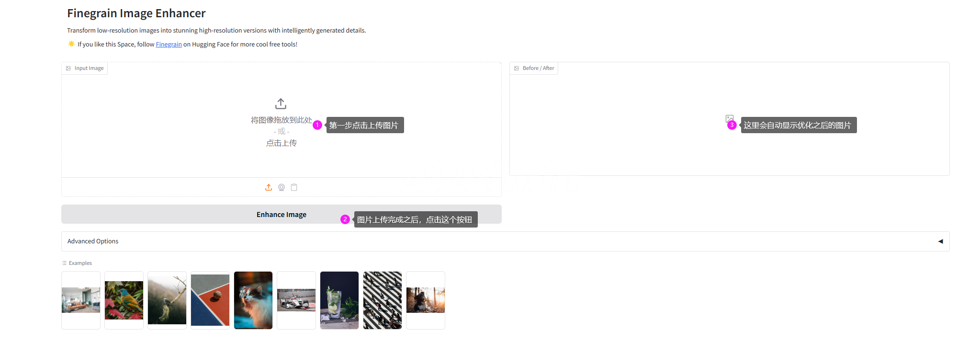
Task: Open the Advanced Options section label
Action: [x=93, y=241]
